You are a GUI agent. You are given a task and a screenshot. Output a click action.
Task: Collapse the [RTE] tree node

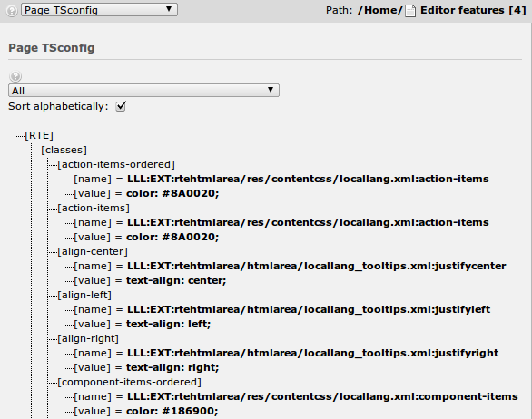click(x=39, y=136)
